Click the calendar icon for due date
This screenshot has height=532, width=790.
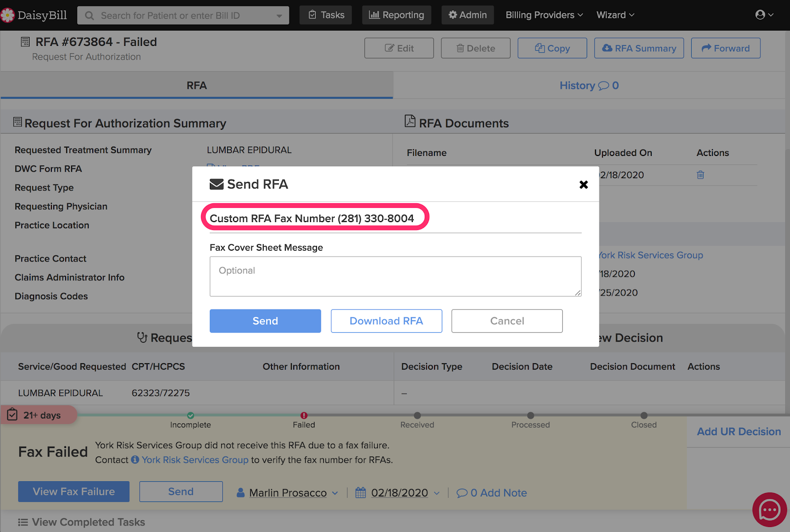point(360,493)
